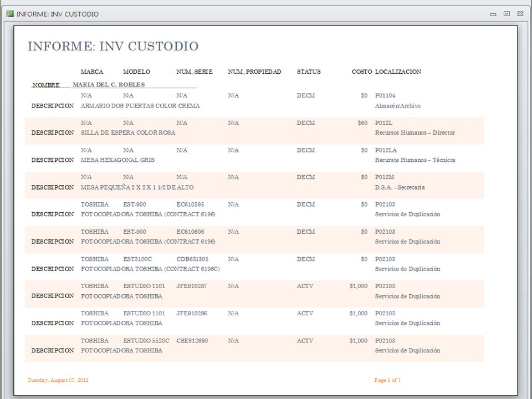Click serial number CDB631305
Viewport: 532px width, 399px height.
pos(192,259)
